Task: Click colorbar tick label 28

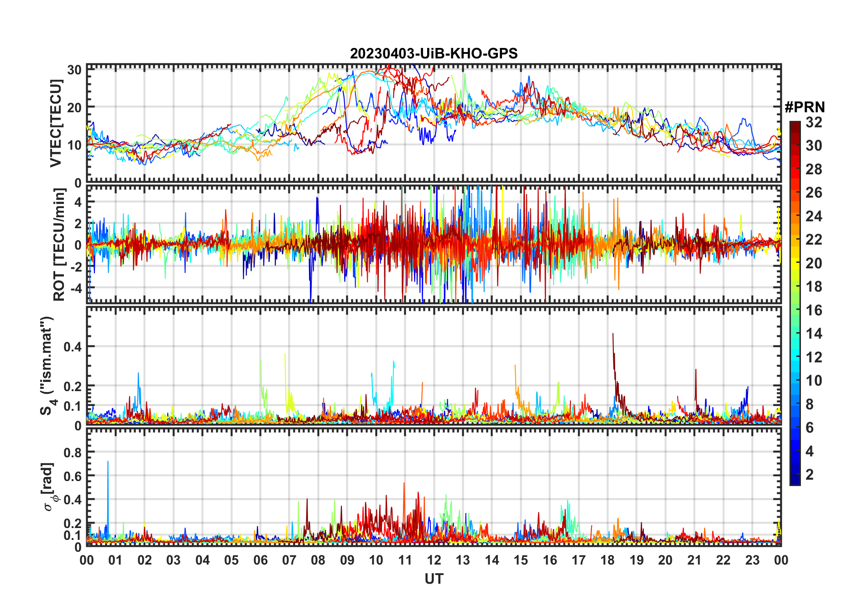Action: coord(814,169)
